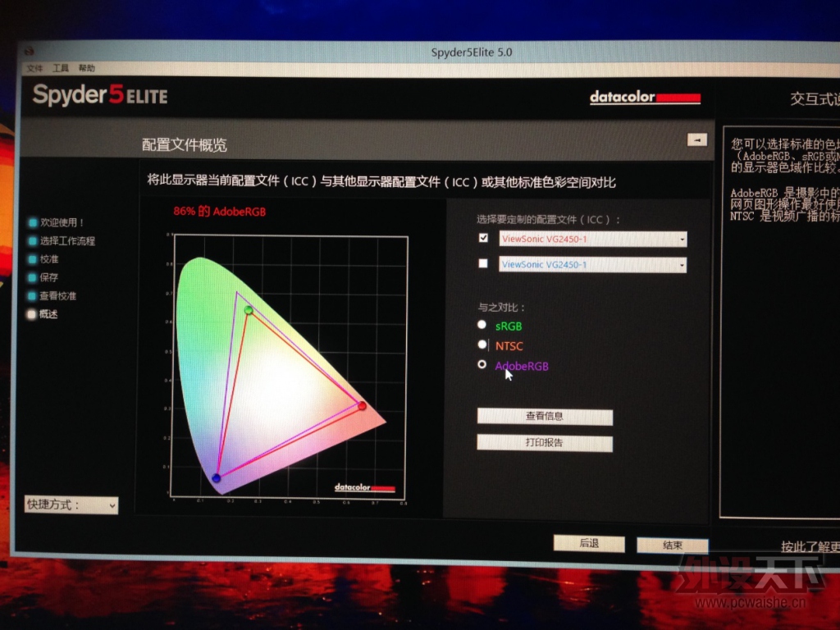Viewport: 840px width, 630px height.
Task: Go to 保存 step
Action: click(49, 277)
